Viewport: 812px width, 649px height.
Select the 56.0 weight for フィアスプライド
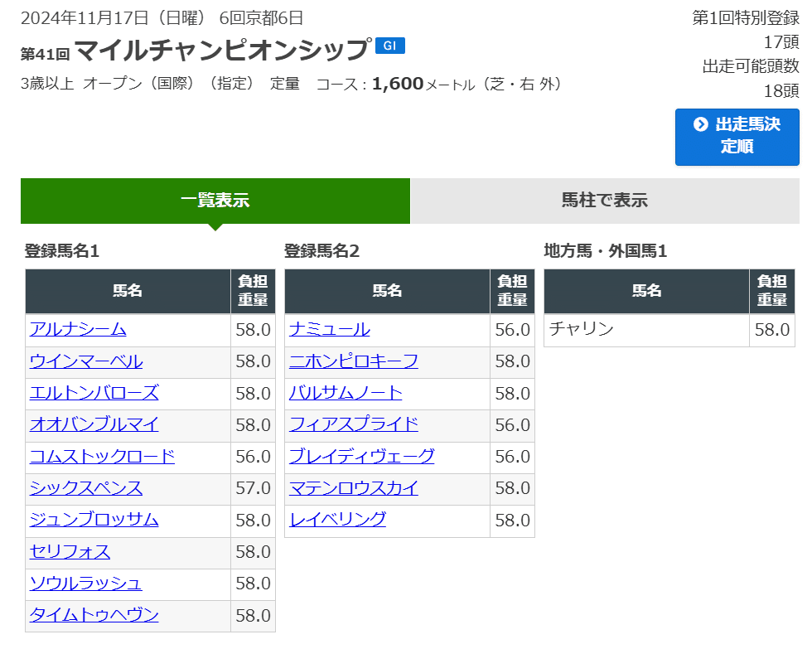(512, 424)
